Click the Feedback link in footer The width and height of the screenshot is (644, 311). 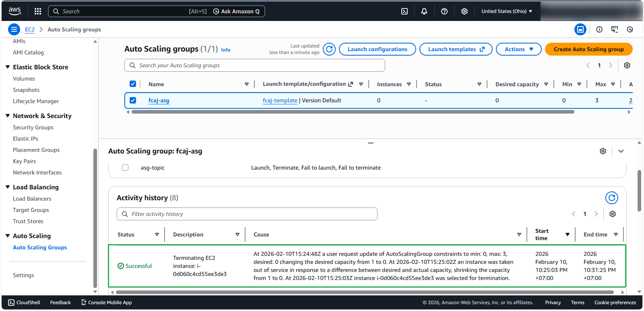point(60,303)
